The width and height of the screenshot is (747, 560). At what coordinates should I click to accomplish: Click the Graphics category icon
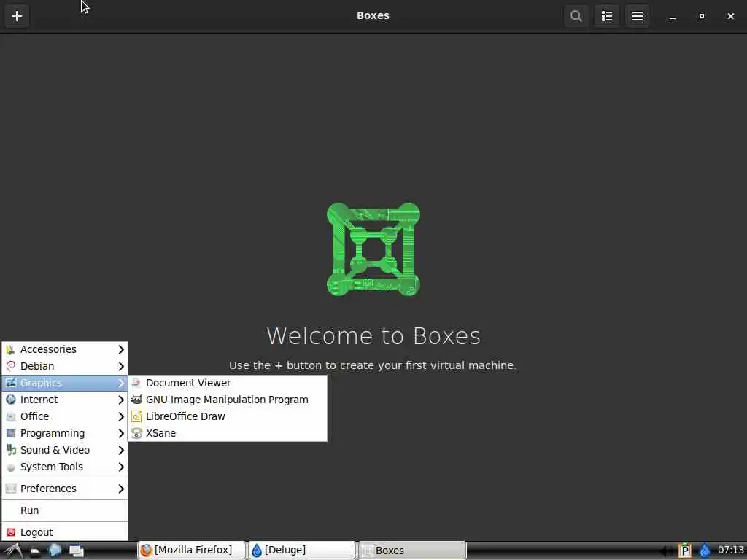tap(10, 383)
